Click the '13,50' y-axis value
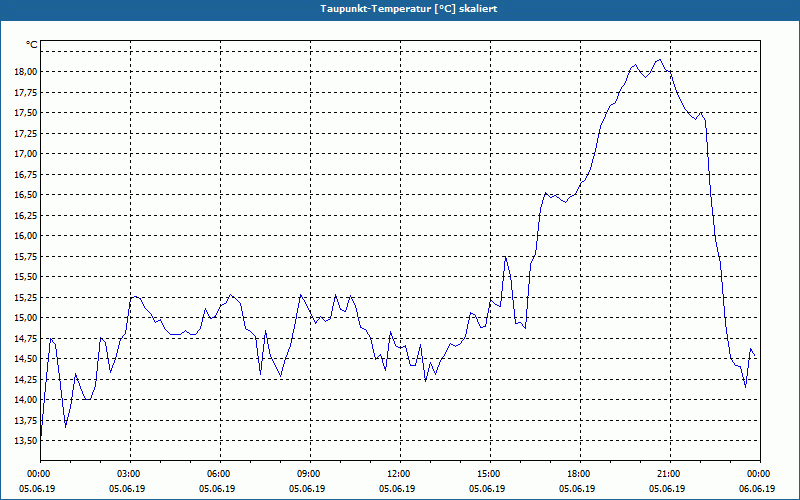 point(27,441)
